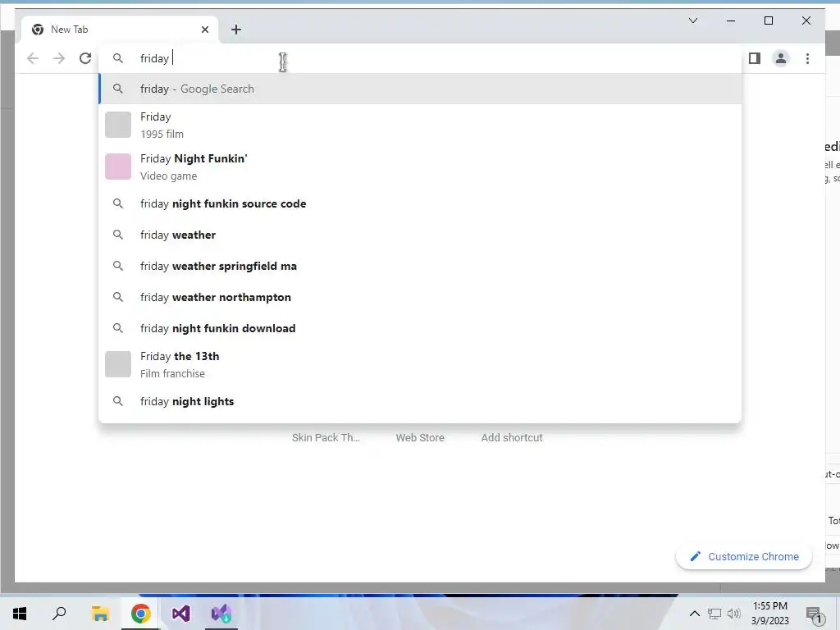Toggle the Chrome side panel icon
The width and height of the screenshot is (840, 630).
[x=755, y=58]
